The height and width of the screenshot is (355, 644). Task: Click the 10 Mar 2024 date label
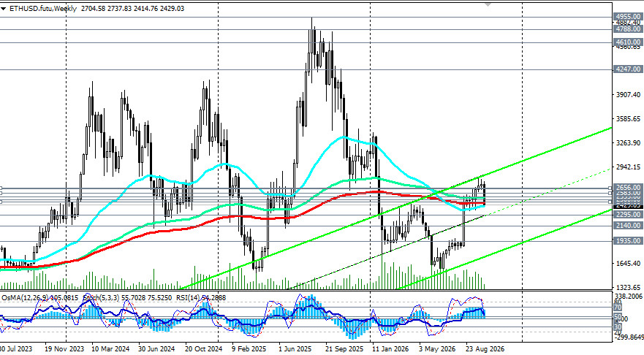pos(110,349)
